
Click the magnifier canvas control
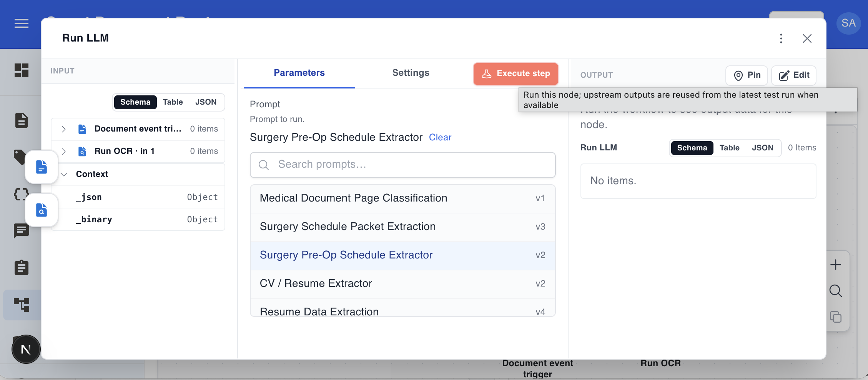click(x=836, y=291)
